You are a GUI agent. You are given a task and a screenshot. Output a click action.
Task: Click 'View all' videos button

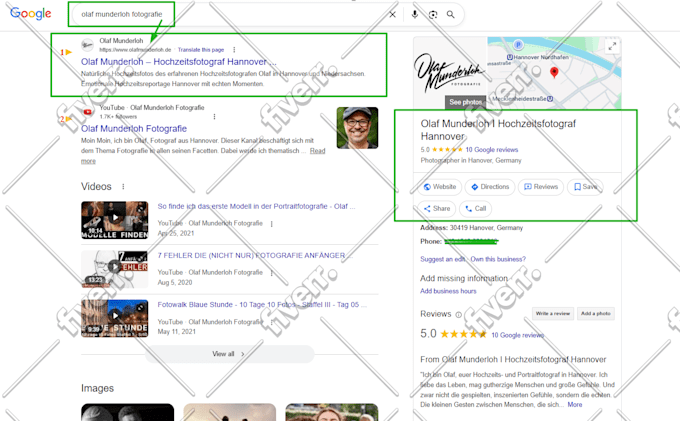229,354
